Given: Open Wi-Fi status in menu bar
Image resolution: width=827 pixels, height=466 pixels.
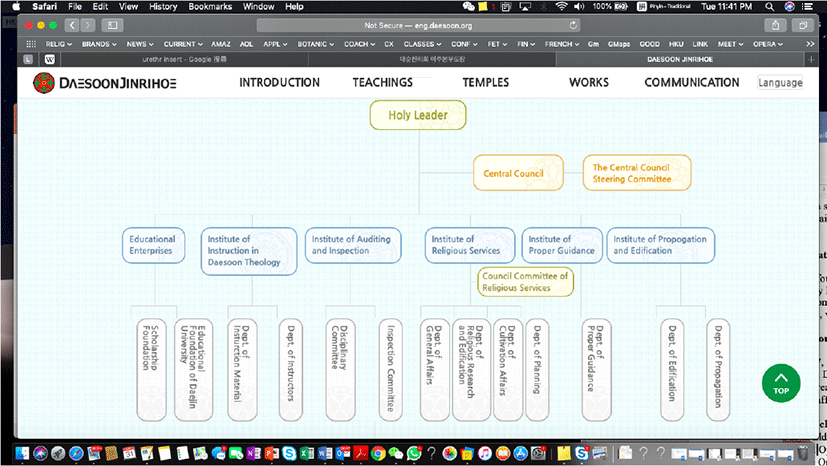Looking at the screenshot, I should (561, 6).
